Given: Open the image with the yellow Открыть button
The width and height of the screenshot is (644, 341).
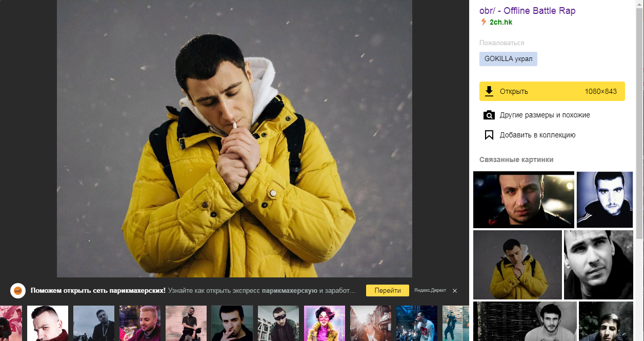Looking at the screenshot, I should (552, 91).
